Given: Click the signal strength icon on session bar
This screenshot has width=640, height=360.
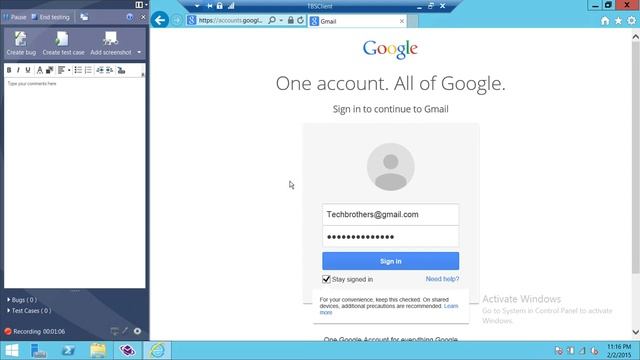Looking at the screenshot, I should tap(231, 6).
